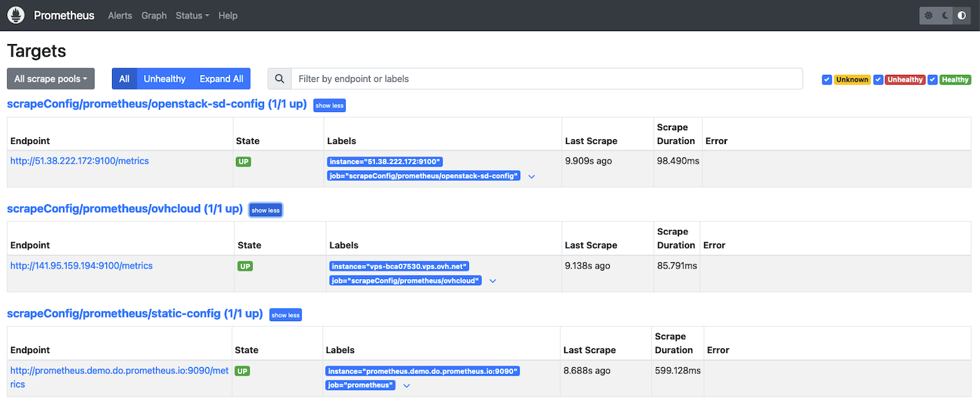The image size is (980, 400).
Task: Select the auto contrast theme icon
Action: (962, 15)
